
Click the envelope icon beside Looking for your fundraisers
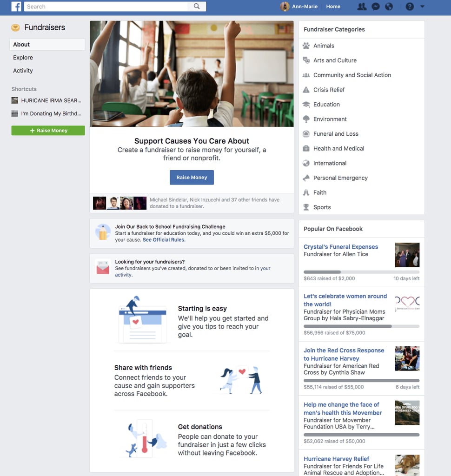[x=103, y=267]
